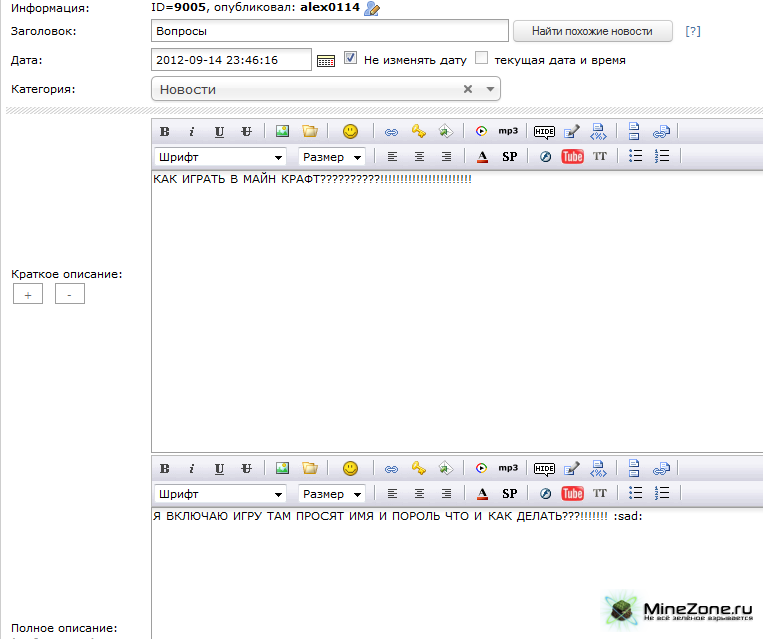Viewport: 763px width, 639px height.
Task: Toggle bold in the short description toolbar
Action: (164, 131)
